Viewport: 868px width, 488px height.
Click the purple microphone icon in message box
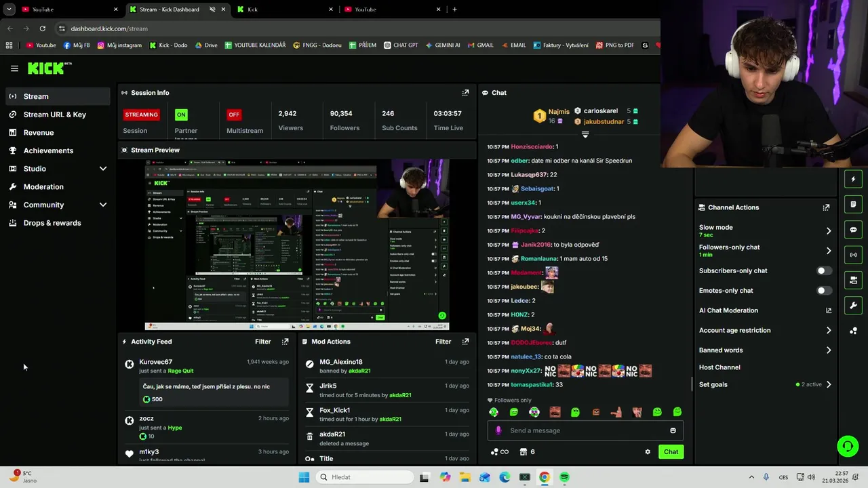[x=498, y=430]
